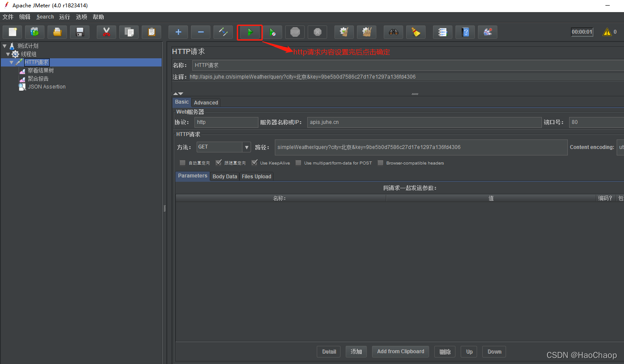Select JSON Assertion in the tree
The height and width of the screenshot is (364, 624).
[47, 87]
